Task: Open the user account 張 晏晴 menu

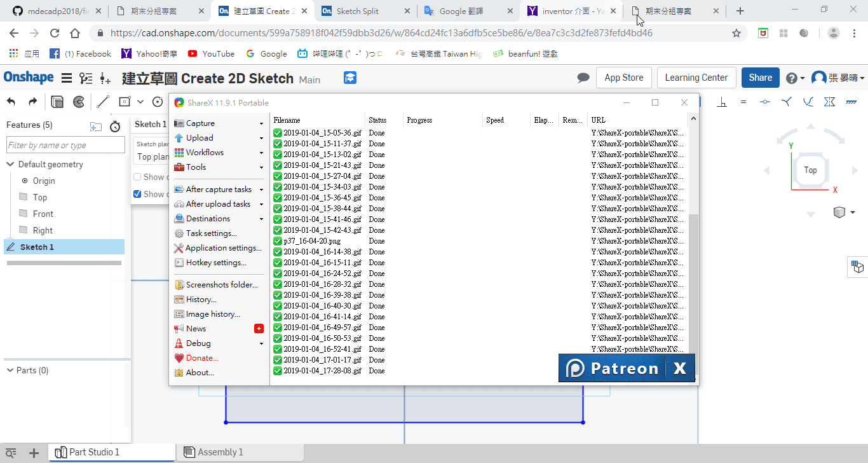Action: point(838,78)
